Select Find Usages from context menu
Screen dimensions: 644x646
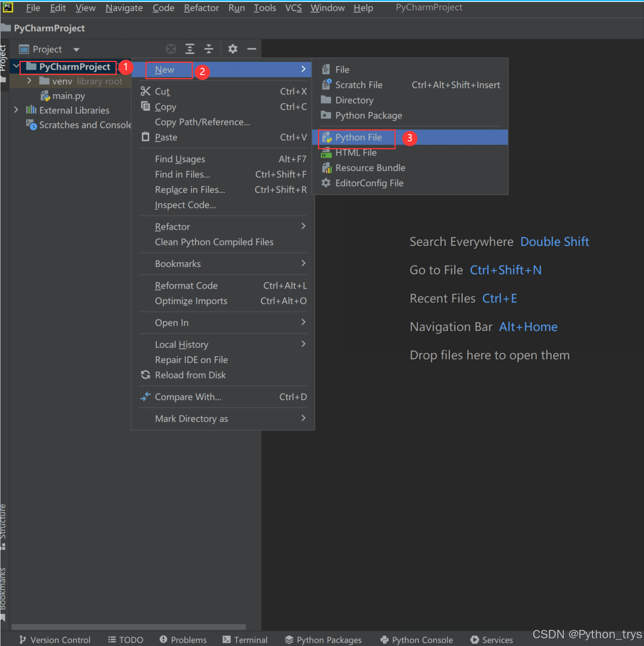click(223, 159)
